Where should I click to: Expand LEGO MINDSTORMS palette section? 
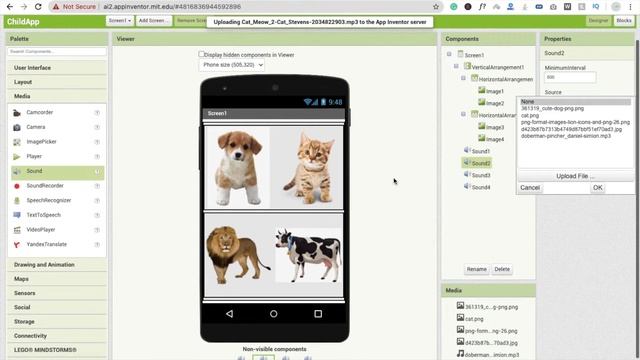pyautogui.click(x=57, y=350)
